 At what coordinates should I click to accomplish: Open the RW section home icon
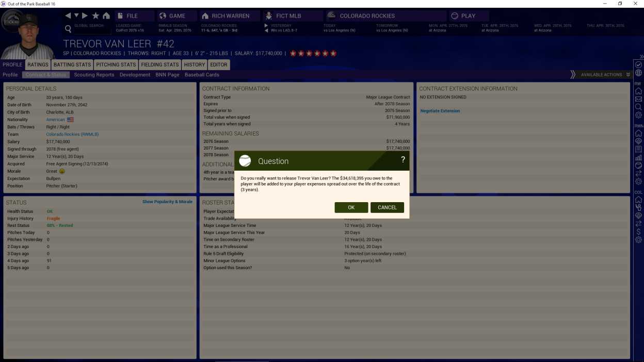pos(638,91)
